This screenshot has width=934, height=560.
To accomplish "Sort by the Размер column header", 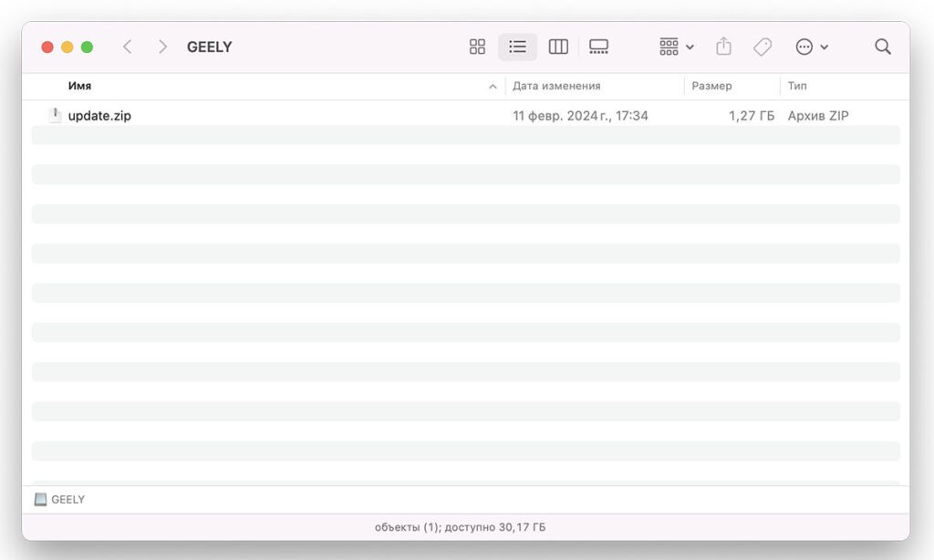I will coord(711,86).
